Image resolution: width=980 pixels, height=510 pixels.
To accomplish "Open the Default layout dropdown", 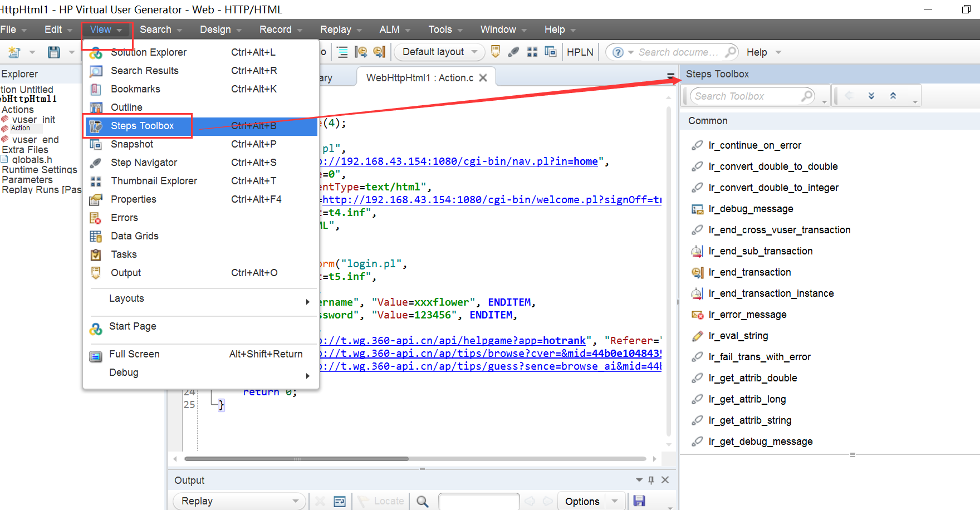I will point(439,52).
